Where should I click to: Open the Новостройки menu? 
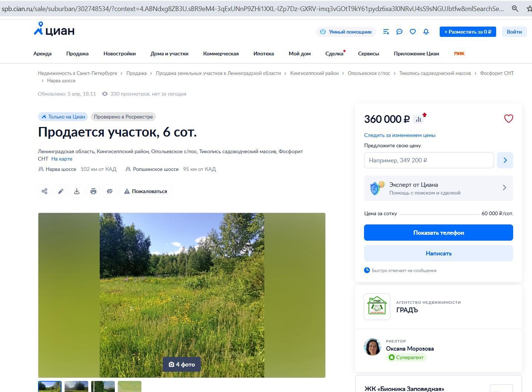point(120,54)
